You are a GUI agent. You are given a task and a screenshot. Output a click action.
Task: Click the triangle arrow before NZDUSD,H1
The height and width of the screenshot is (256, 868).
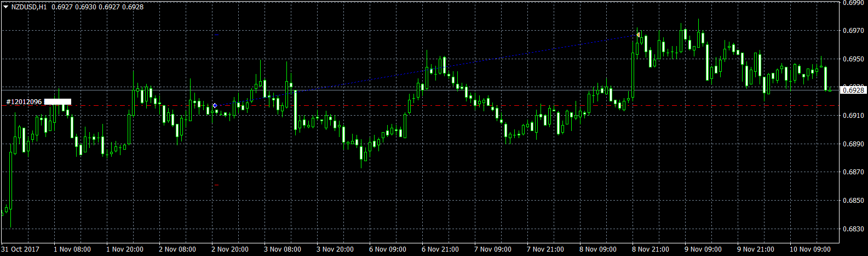(x=6, y=7)
